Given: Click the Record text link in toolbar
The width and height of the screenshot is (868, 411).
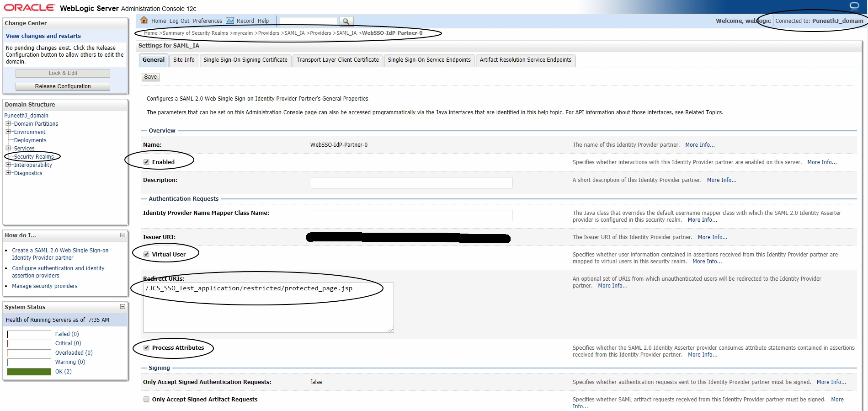Looking at the screenshot, I should click(245, 21).
